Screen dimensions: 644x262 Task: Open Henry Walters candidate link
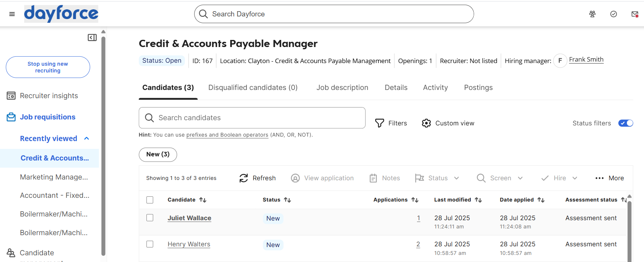[189, 244]
